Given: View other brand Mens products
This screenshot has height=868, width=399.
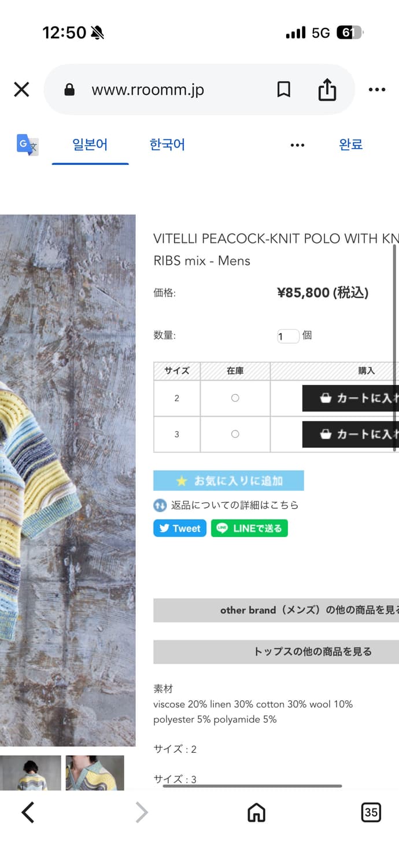Looking at the screenshot, I should (276, 610).
